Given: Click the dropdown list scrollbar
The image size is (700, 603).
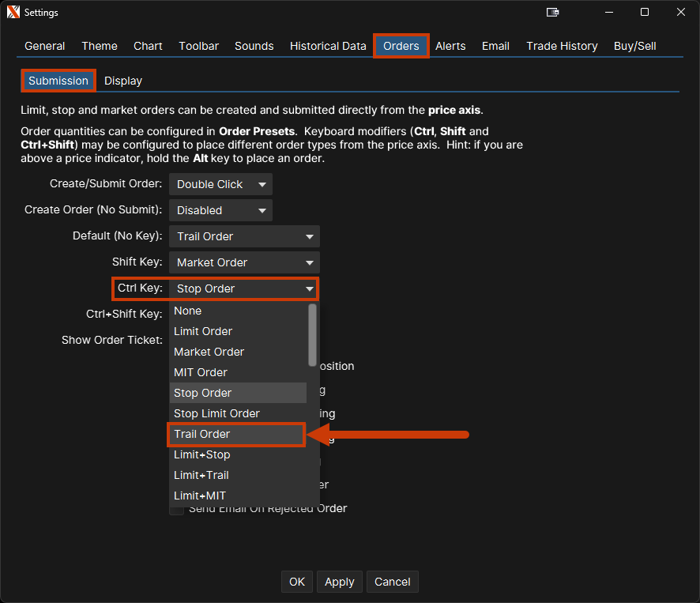Looking at the screenshot, I should [313, 336].
